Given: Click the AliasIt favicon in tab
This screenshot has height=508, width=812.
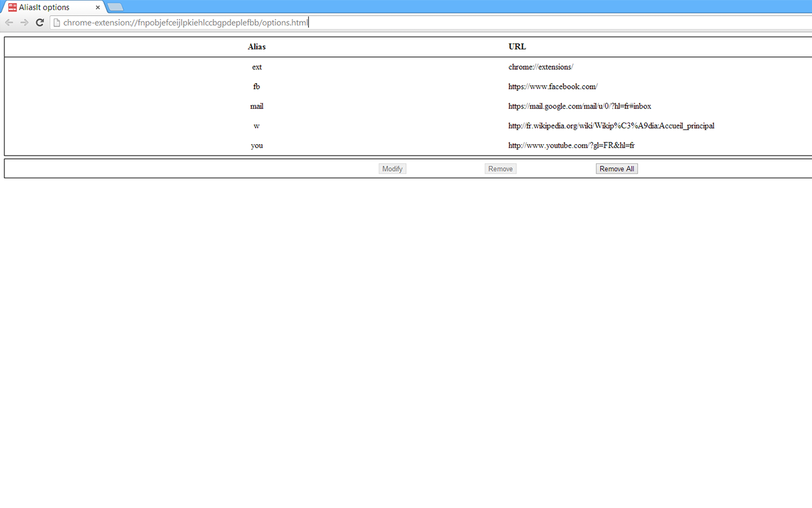Looking at the screenshot, I should pyautogui.click(x=12, y=8).
